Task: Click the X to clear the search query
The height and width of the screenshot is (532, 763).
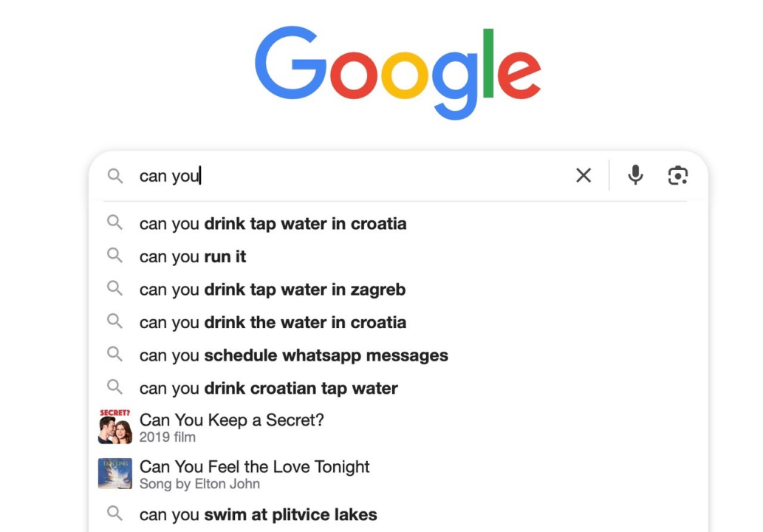Action: coord(583,175)
